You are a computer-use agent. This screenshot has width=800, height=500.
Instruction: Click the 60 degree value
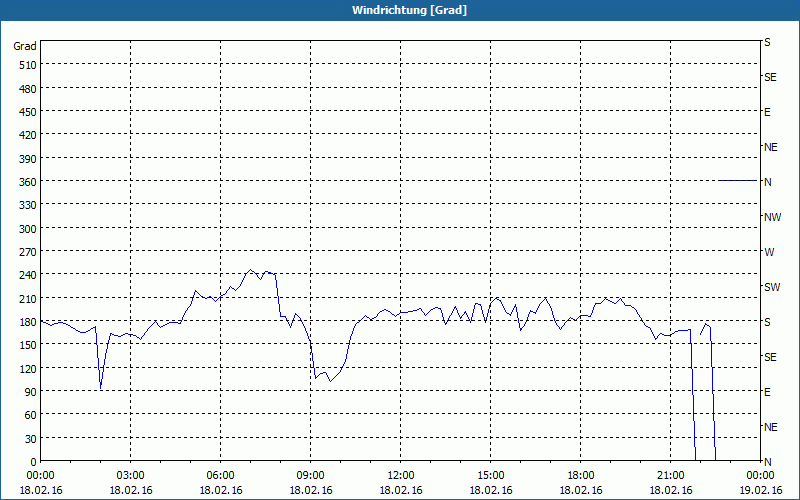(x=31, y=415)
